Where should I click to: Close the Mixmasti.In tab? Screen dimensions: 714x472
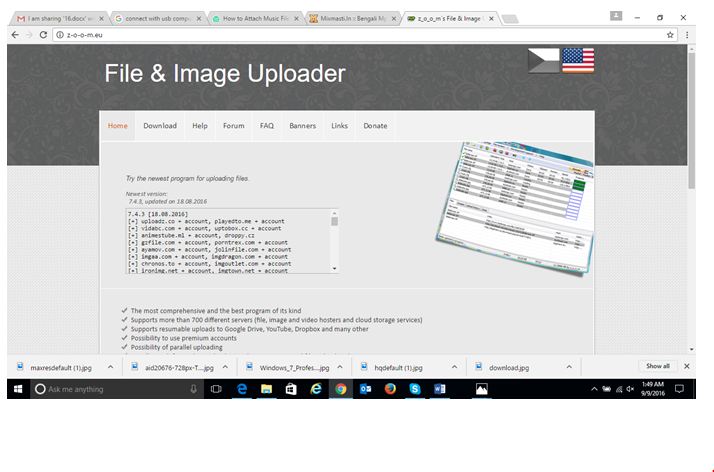coord(394,19)
